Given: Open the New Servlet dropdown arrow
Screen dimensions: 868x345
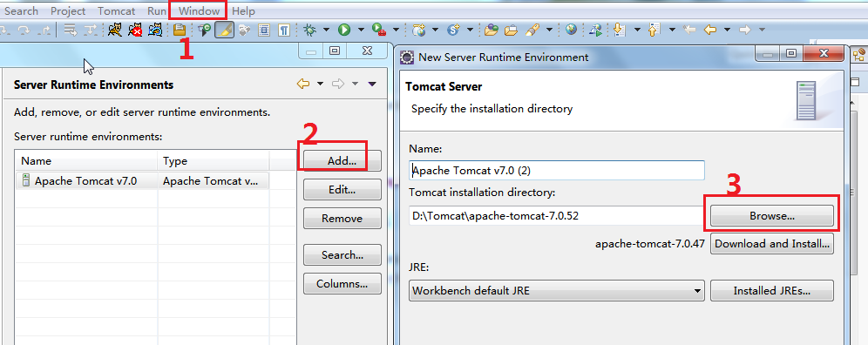Looking at the screenshot, I should (x=470, y=30).
